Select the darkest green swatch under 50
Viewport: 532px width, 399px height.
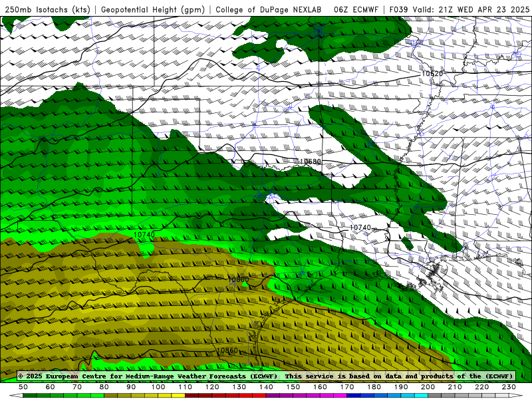point(30,396)
